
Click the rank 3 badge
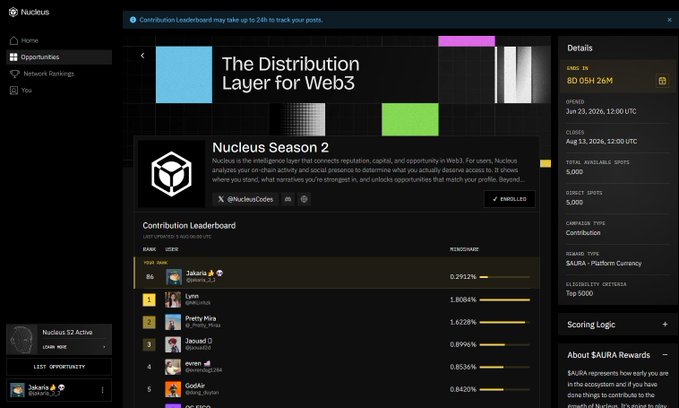[149, 345]
